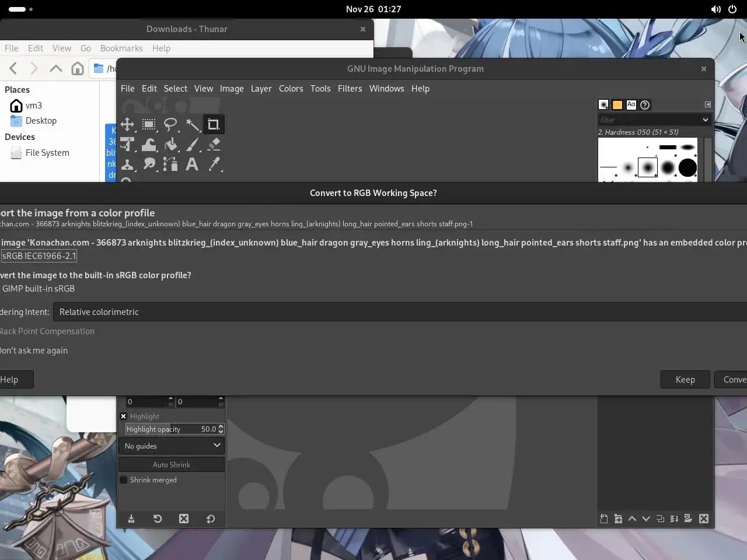The height and width of the screenshot is (560, 747).
Task: Go to home folder in Thunar toolbar
Action: click(78, 68)
